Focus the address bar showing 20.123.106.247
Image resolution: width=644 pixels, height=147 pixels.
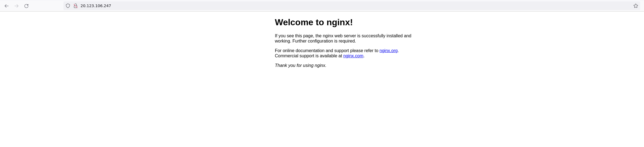pos(352,6)
